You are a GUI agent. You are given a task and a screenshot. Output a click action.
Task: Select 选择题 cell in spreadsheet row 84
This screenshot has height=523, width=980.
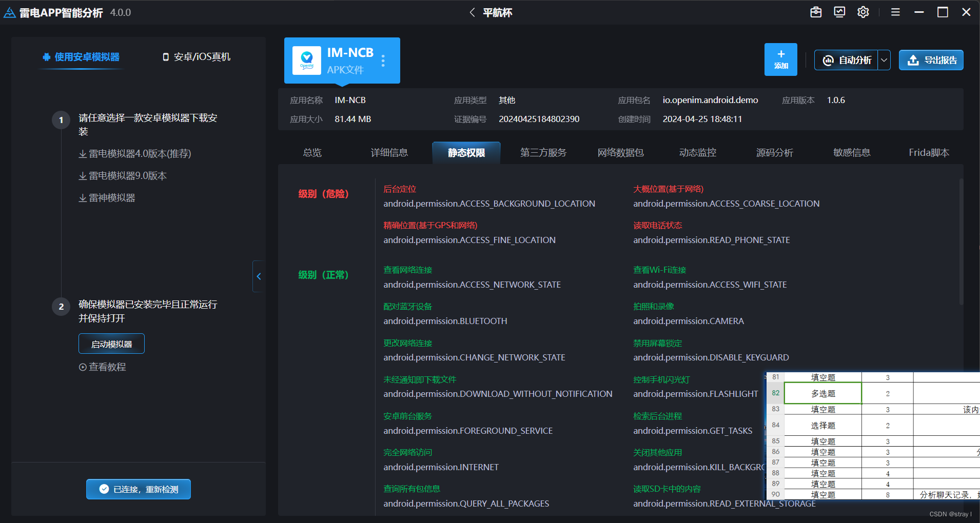click(x=823, y=426)
